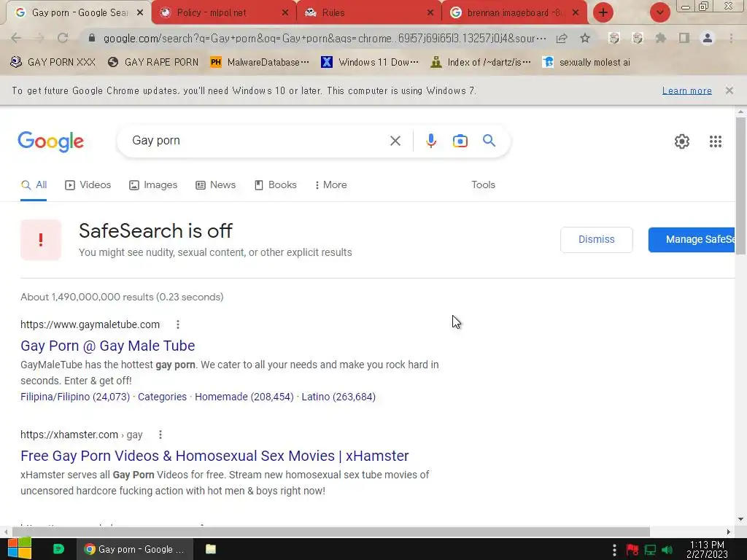Submit search using the magnifier icon
This screenshot has width=747, height=560.
point(489,141)
